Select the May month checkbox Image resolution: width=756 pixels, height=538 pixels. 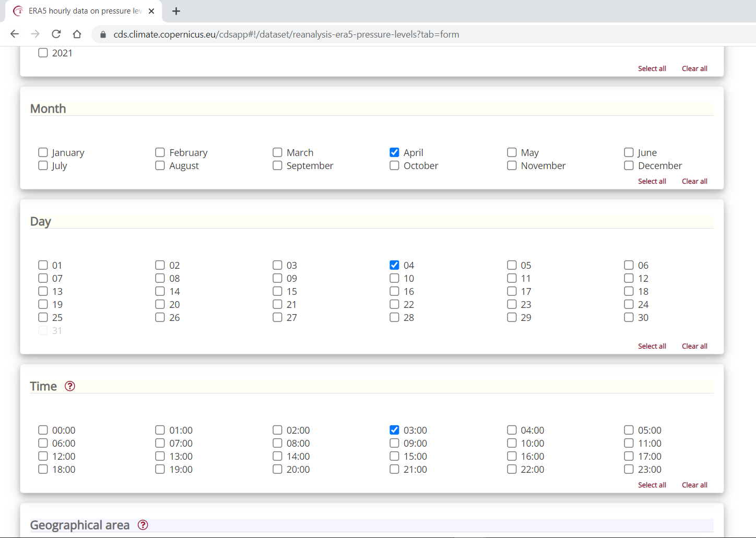(512, 152)
